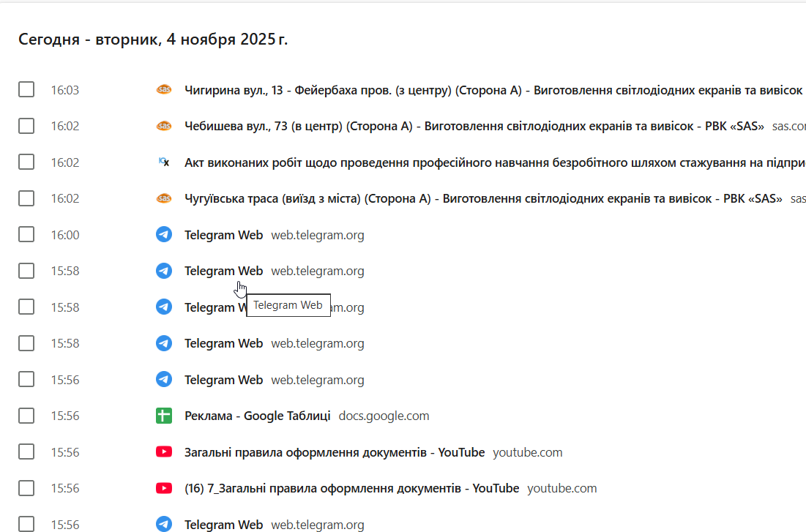Image resolution: width=806 pixels, height=532 pixels.
Task: Check the box next to Акт виконаних робіт
Action: (26, 162)
